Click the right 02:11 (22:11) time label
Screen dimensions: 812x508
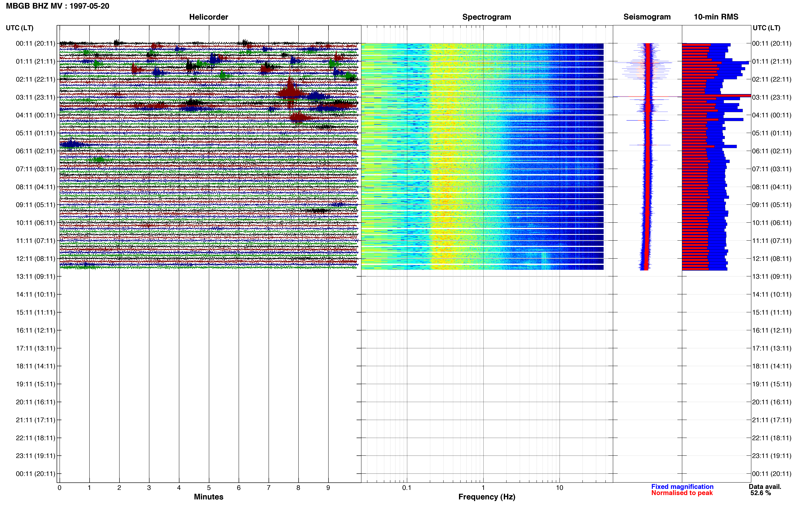point(772,79)
